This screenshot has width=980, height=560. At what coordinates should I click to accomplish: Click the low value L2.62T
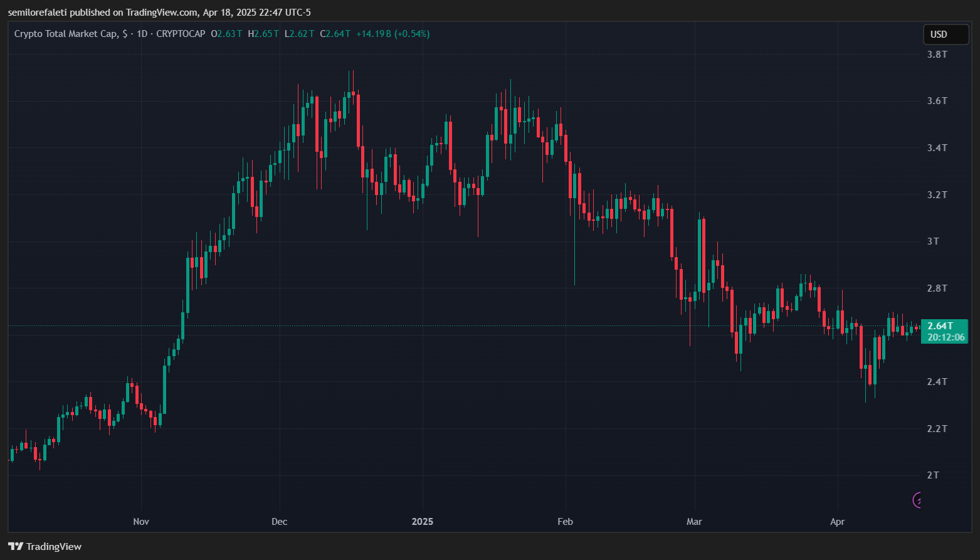[300, 34]
